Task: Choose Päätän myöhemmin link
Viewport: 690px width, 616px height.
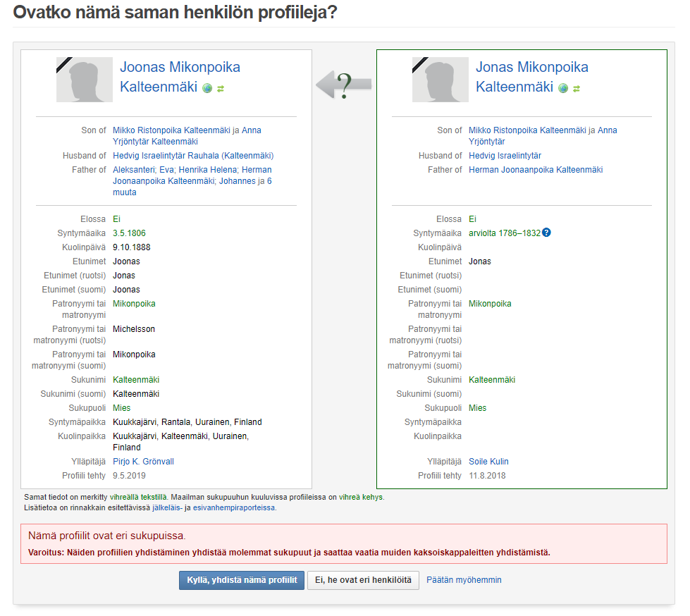Action: click(x=464, y=580)
